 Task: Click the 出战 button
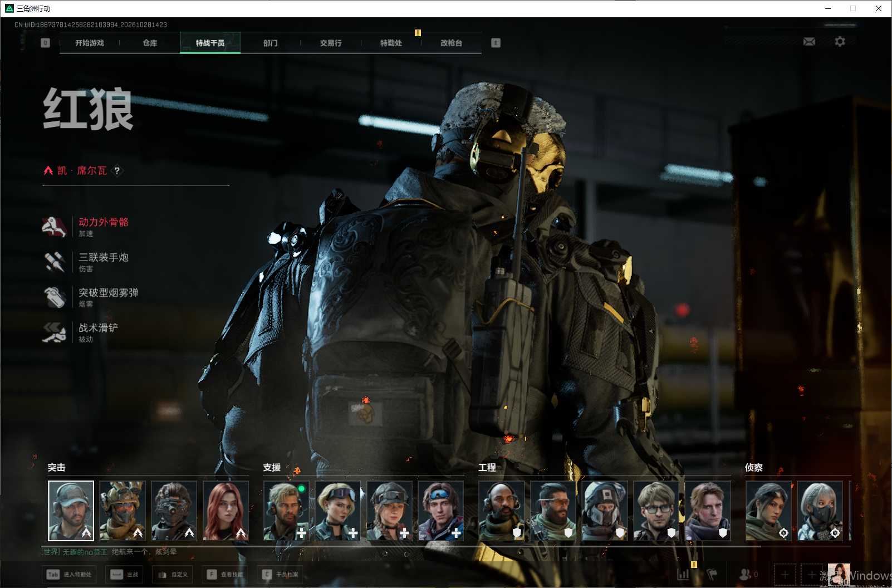coord(125,574)
